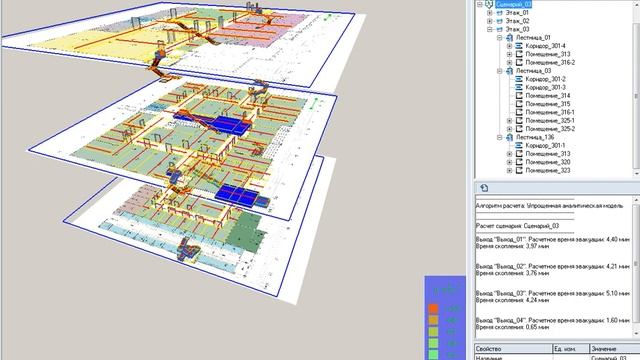Expand the Помещение_325-2 node
The image size is (640, 360).
click(509, 129)
